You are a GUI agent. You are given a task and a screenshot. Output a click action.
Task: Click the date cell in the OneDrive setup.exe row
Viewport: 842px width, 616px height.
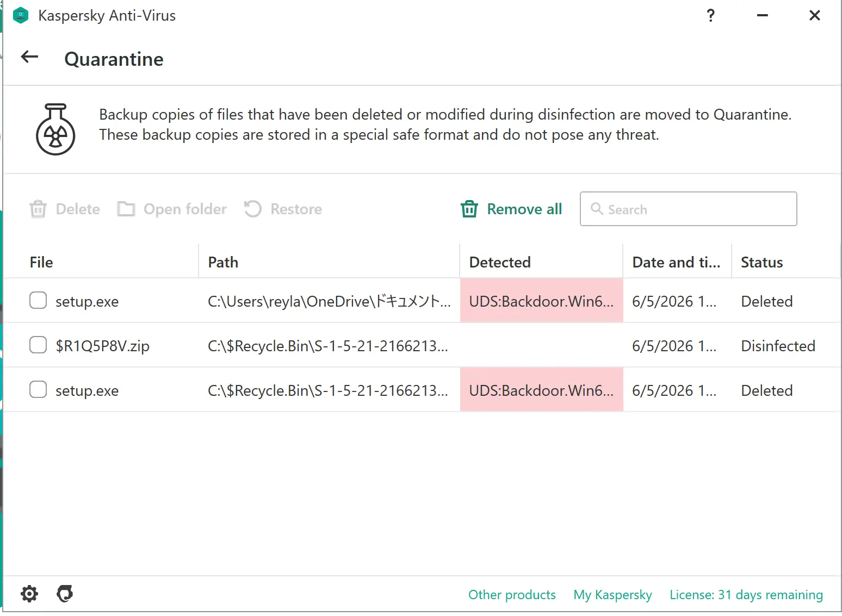point(674,301)
